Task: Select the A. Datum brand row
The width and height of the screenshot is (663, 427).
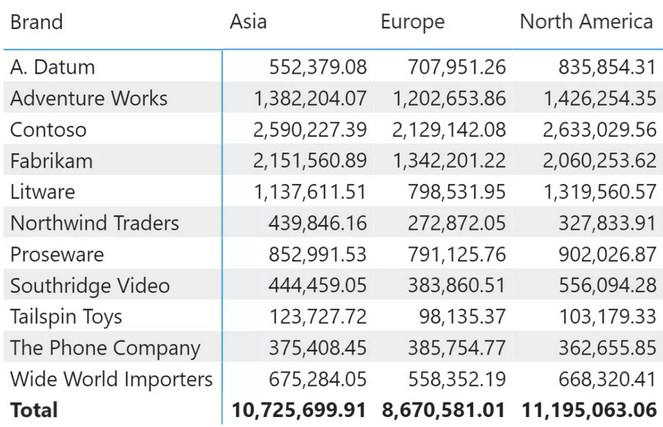Action: (x=53, y=67)
